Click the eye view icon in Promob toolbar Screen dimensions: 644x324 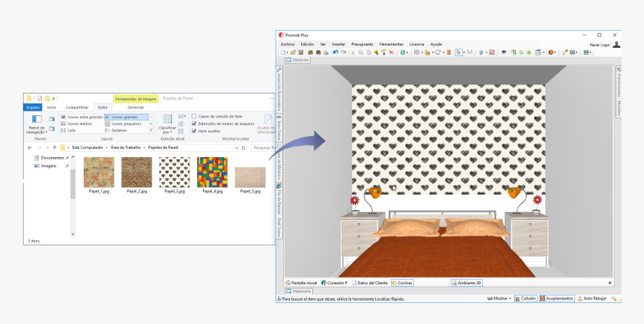(503, 52)
